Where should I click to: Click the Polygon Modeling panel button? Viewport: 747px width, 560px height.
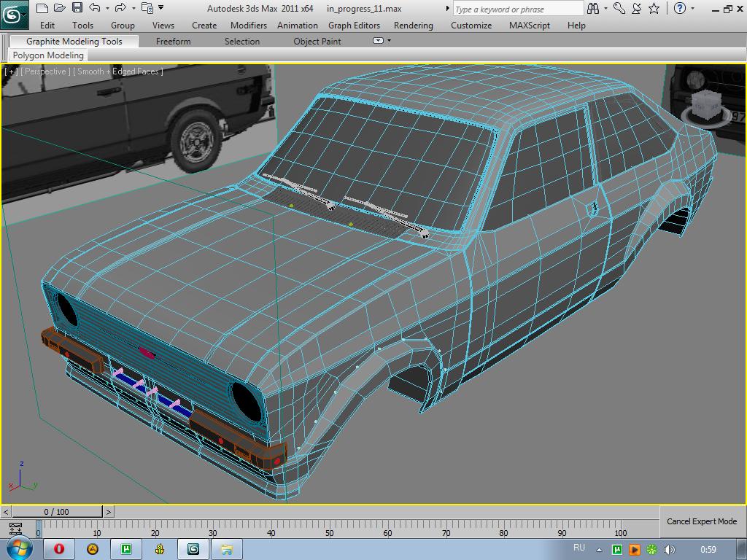[48, 55]
